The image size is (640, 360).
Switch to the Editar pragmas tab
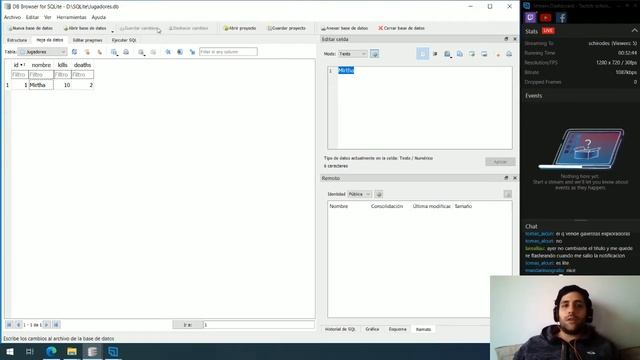point(87,40)
